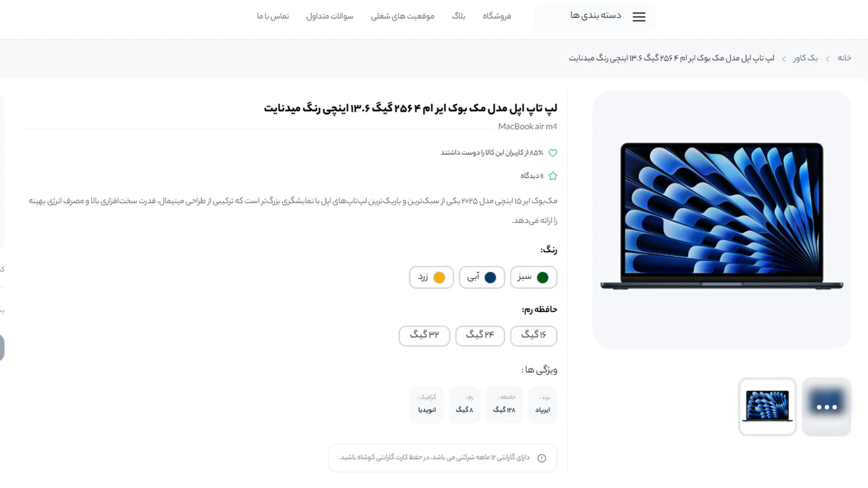This screenshot has width=868, height=488.
Task: Select the سبز (green) color option
Action: pos(533,277)
